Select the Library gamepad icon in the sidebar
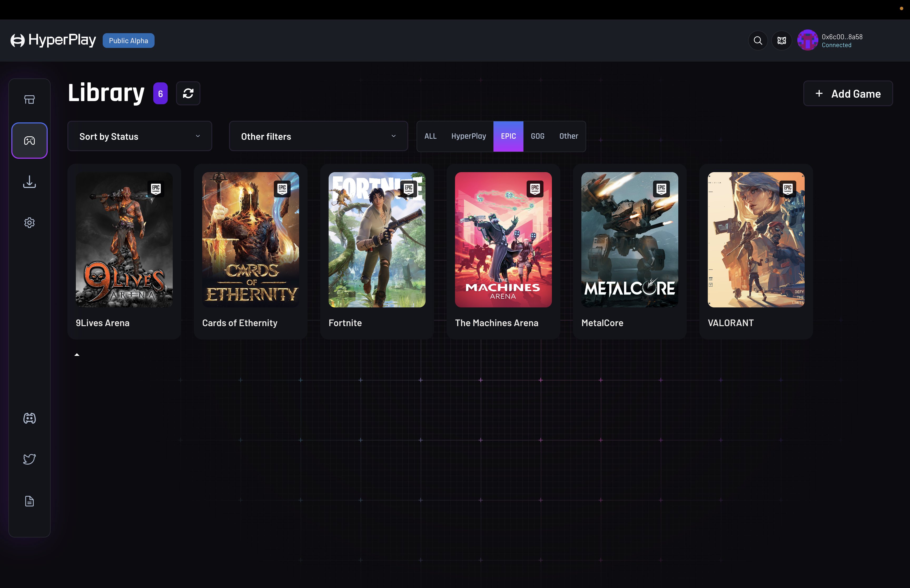Viewport: 910px width, 588px height. [29, 141]
